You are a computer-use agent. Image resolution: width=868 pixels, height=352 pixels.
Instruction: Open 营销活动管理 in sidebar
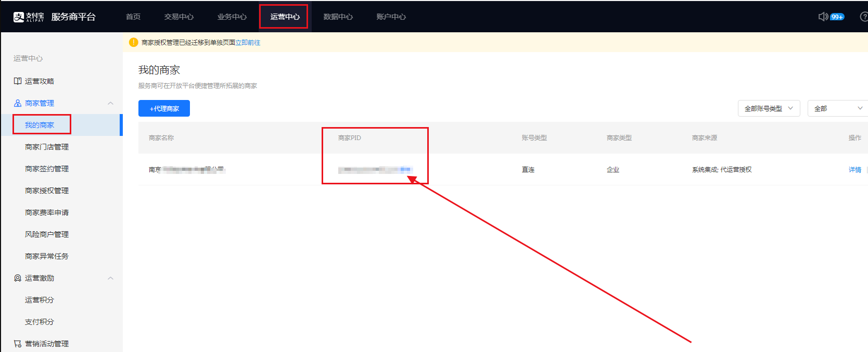click(x=47, y=344)
